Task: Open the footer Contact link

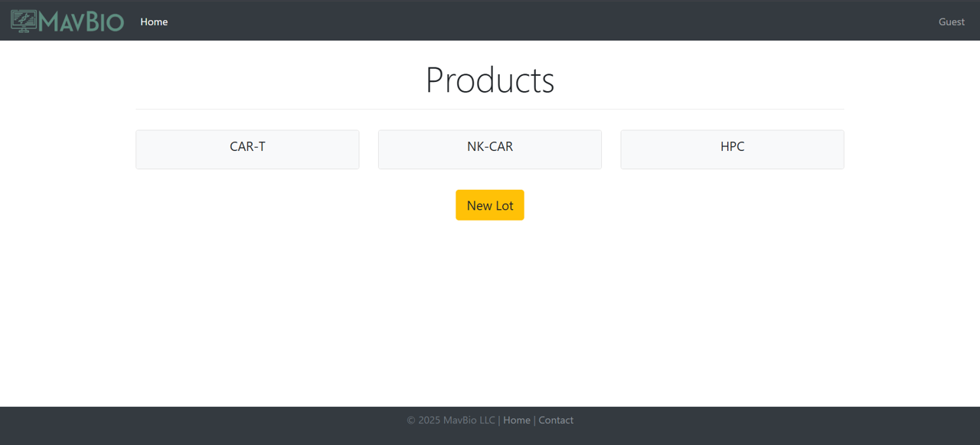Action: coord(556,420)
